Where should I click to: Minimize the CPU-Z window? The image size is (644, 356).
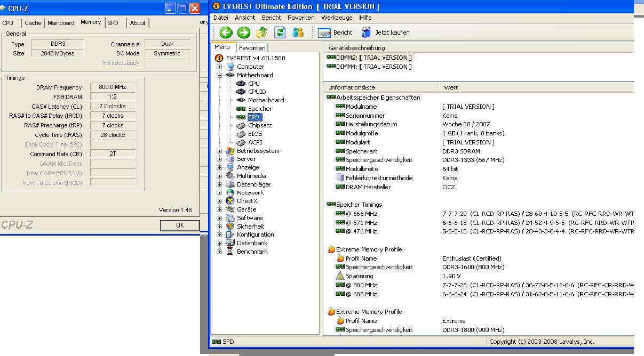tap(170, 8)
